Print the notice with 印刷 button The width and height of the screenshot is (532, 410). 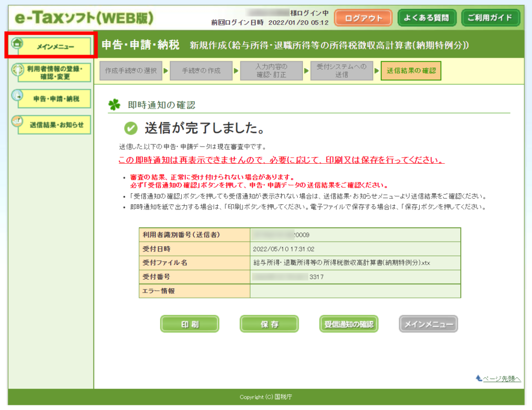[x=190, y=324]
